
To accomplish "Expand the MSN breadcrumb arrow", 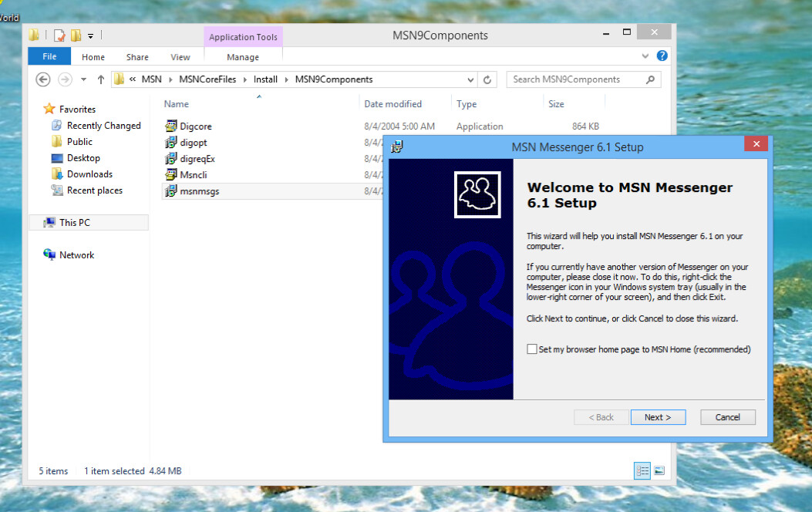I will coord(170,79).
